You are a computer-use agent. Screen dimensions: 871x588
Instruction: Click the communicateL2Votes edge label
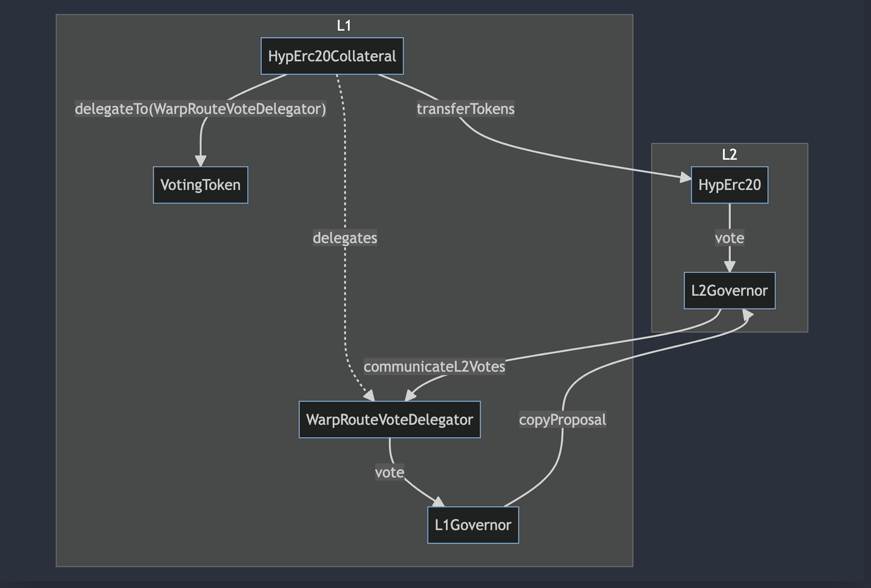[x=434, y=367]
